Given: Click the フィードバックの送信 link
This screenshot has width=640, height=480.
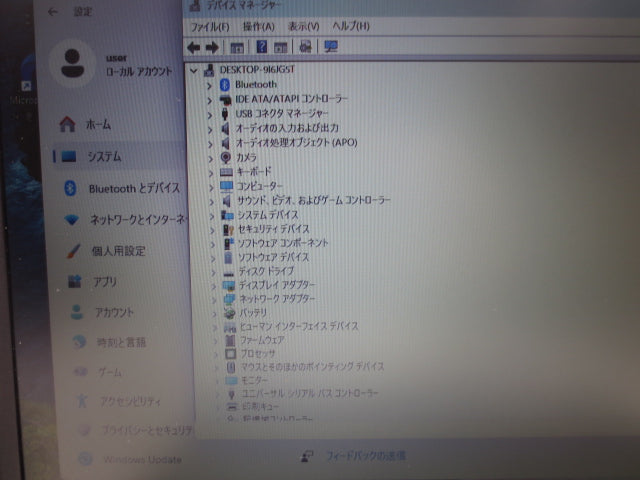Looking at the screenshot, I should click(x=365, y=456).
